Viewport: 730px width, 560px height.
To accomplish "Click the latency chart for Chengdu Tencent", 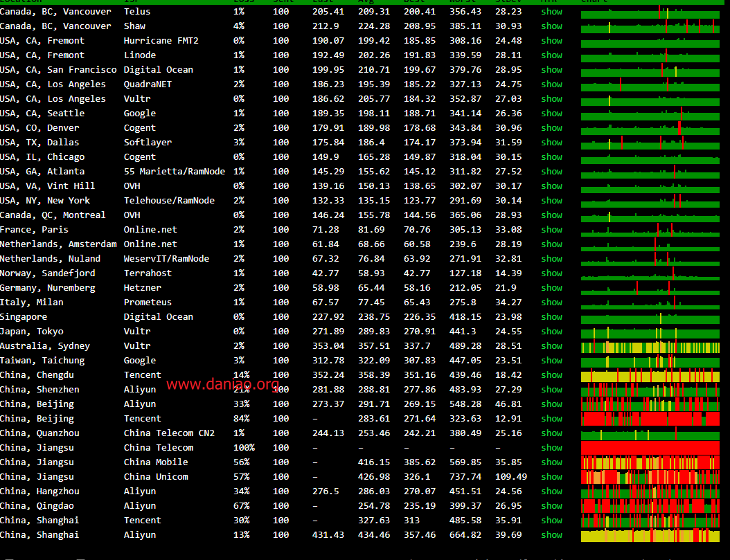I will click(650, 375).
